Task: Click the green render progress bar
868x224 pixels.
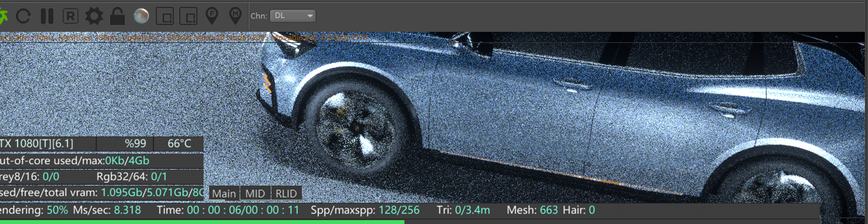Action: coord(202,222)
